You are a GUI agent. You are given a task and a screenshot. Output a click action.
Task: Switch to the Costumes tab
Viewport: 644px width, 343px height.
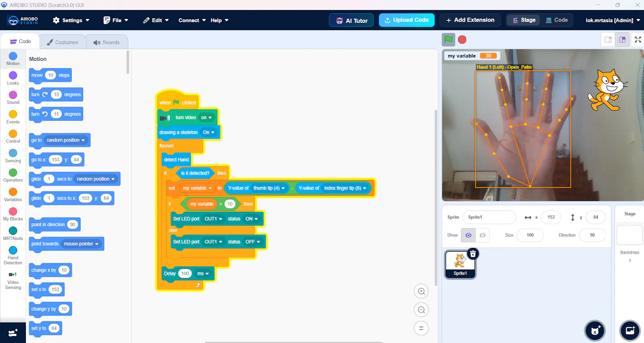point(62,42)
